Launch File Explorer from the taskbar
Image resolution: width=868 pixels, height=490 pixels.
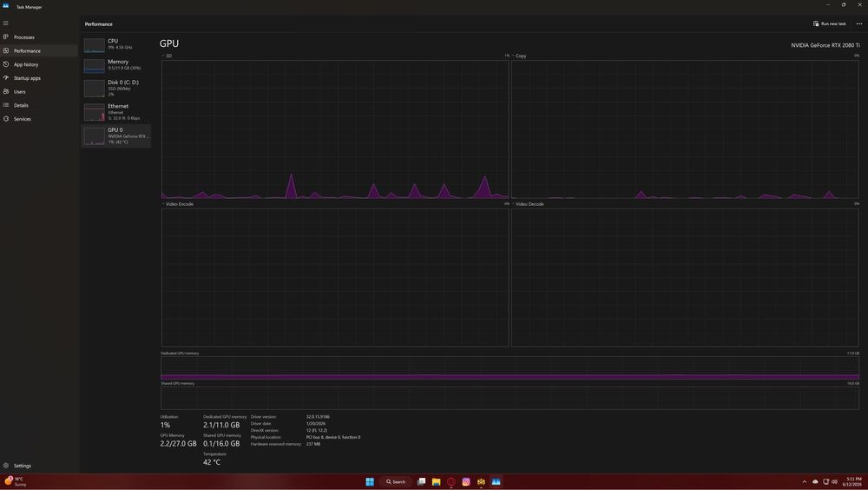point(437,481)
